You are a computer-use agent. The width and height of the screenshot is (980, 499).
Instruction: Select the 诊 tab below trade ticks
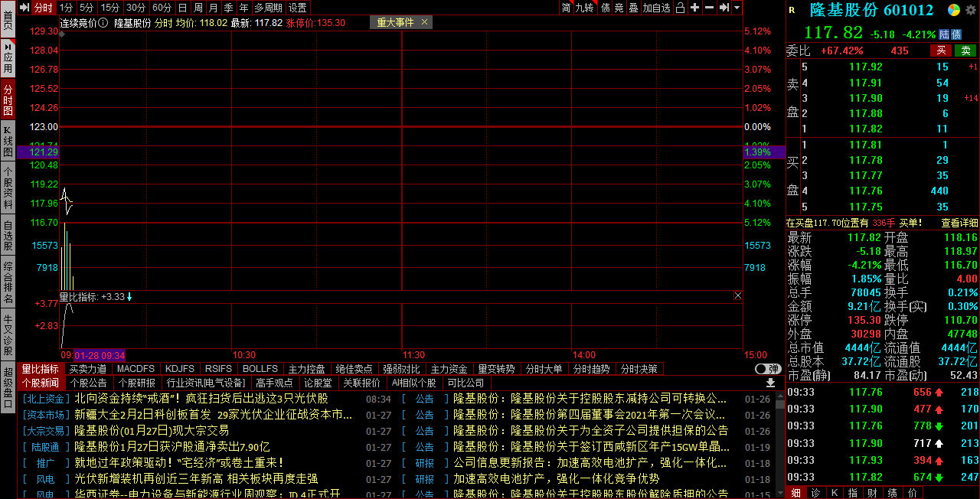tap(815, 492)
